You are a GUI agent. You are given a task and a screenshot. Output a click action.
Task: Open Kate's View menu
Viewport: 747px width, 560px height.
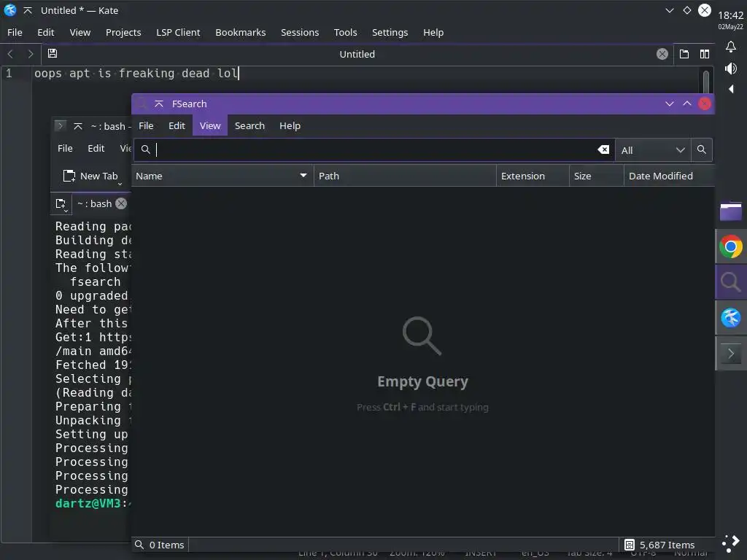pos(80,32)
